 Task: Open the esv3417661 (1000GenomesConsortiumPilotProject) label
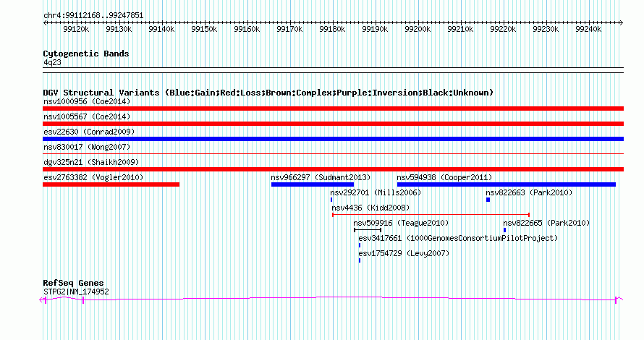[x=458, y=238]
